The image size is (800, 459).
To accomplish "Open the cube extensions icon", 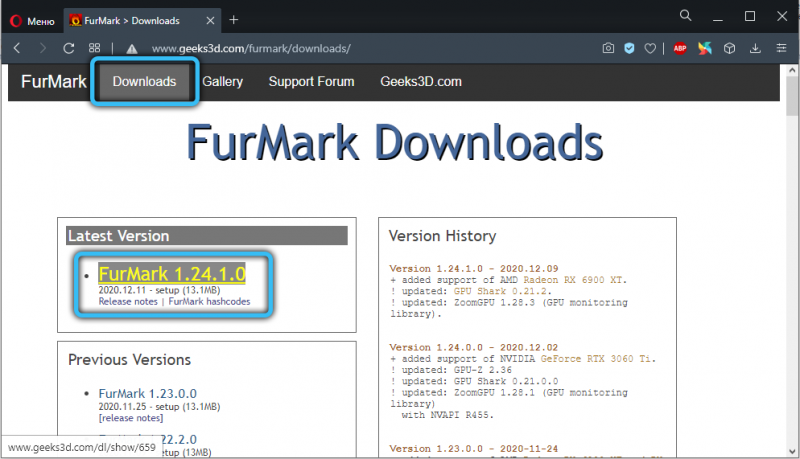I will coord(730,48).
